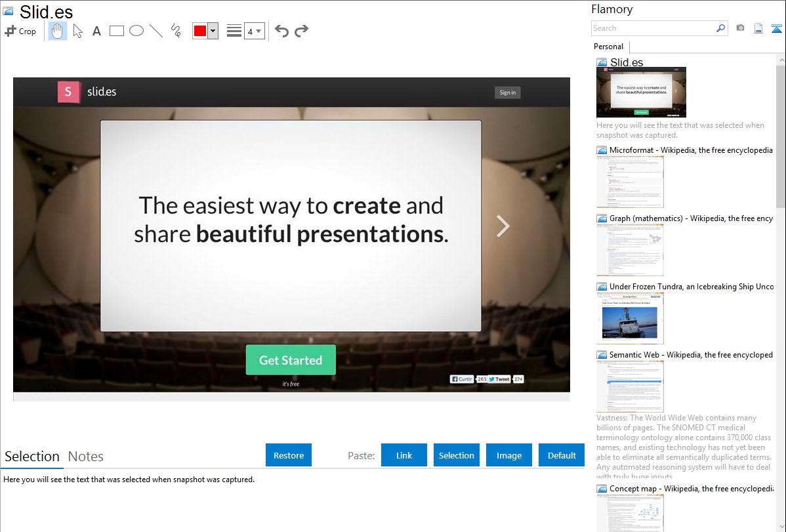Open the Semantic Web snapshot thumbnail

click(x=630, y=386)
